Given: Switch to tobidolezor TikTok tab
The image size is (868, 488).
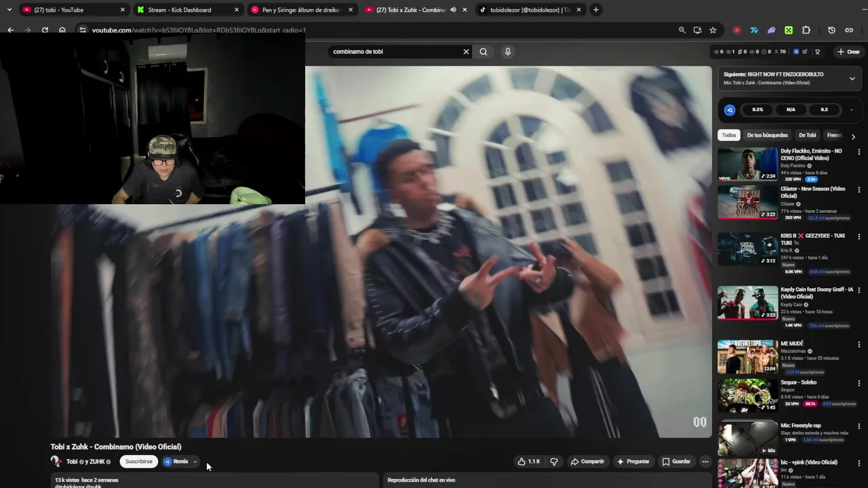Looking at the screenshot, I should tap(530, 9).
